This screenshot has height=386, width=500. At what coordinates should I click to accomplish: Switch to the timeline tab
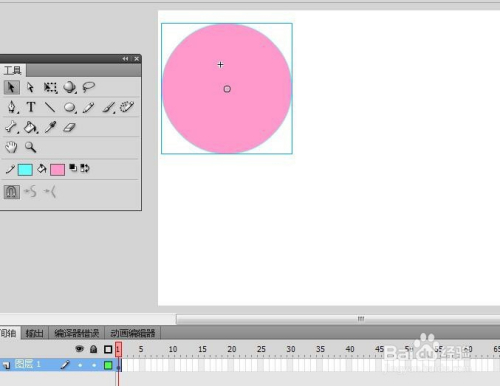point(9,333)
